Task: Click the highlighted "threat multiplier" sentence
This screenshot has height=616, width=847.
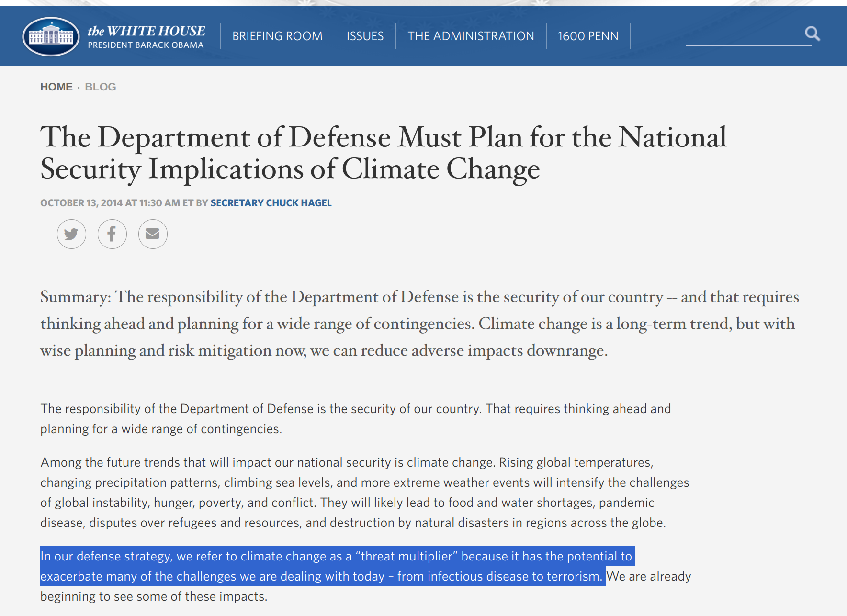Action: [x=335, y=566]
